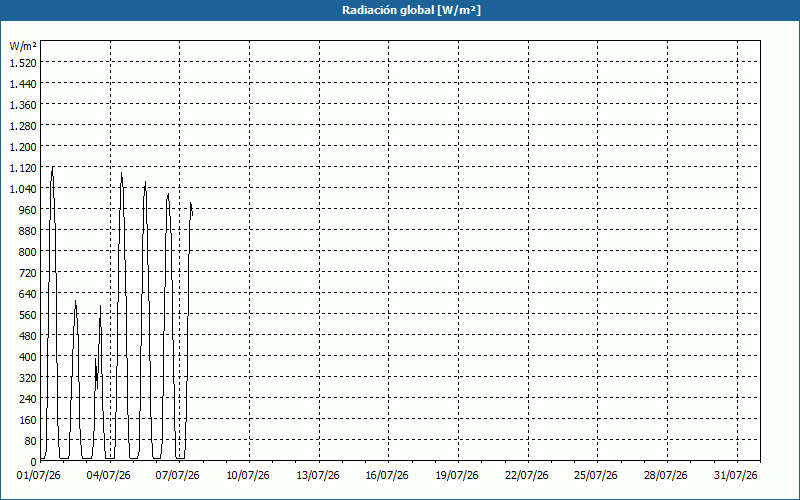Select the 31/07/26 date axis label

(x=736, y=476)
